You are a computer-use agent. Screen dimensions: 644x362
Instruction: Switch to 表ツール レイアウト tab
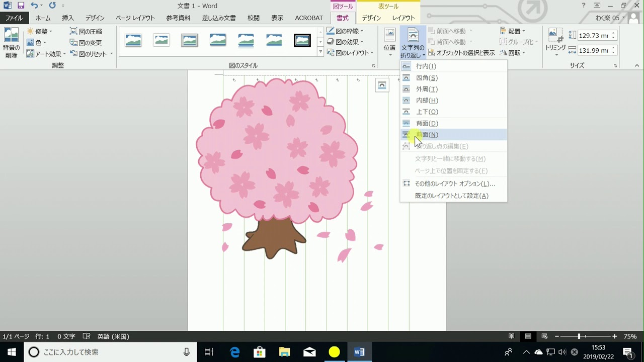click(x=404, y=18)
